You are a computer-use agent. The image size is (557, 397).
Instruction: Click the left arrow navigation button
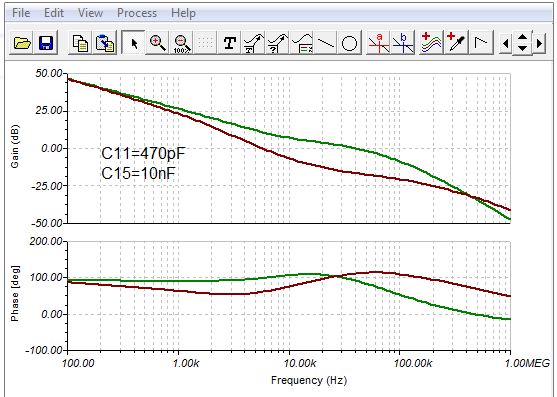[x=505, y=43]
